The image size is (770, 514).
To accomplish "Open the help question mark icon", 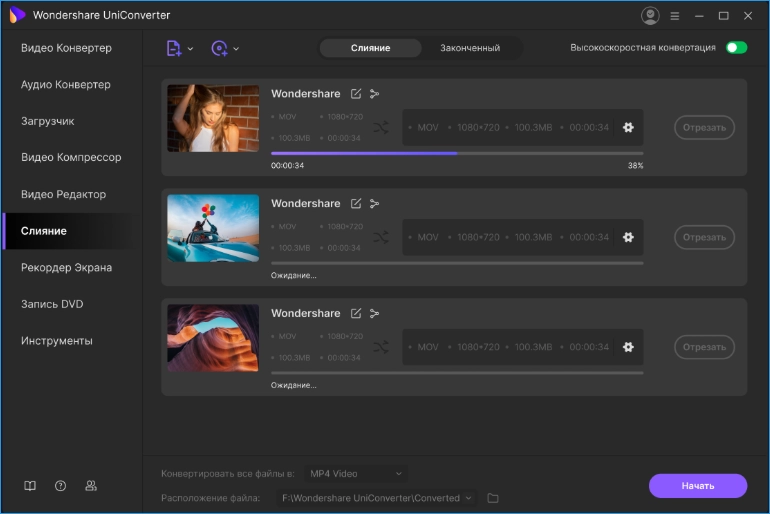I will 60,486.
